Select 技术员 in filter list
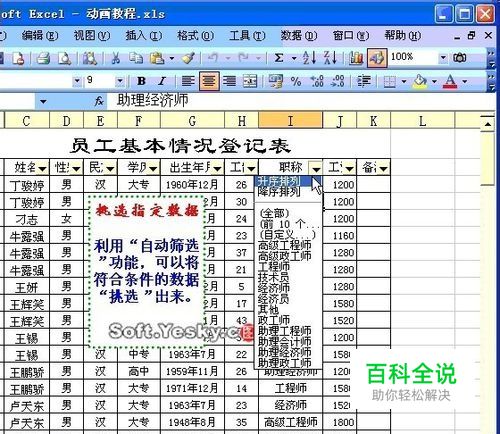 288,277
